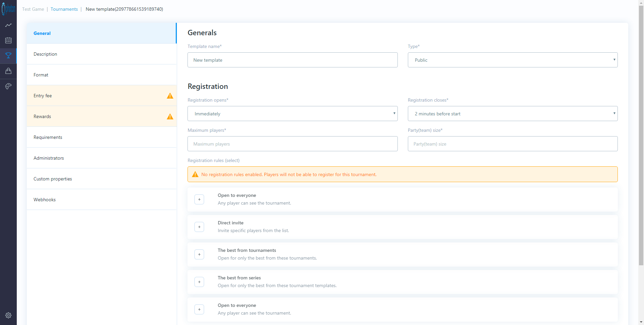Open the shopping bag sidebar icon
This screenshot has height=325, width=644.
[8, 71]
